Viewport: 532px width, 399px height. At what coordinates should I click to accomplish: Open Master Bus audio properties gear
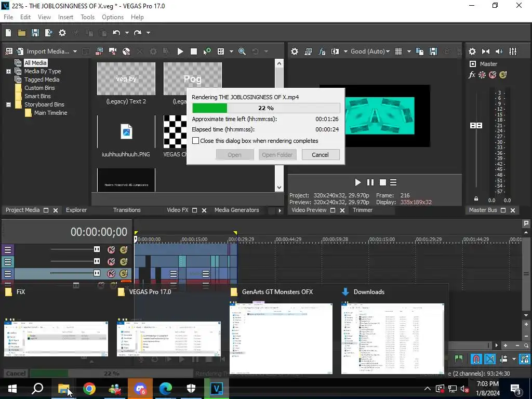click(472, 51)
